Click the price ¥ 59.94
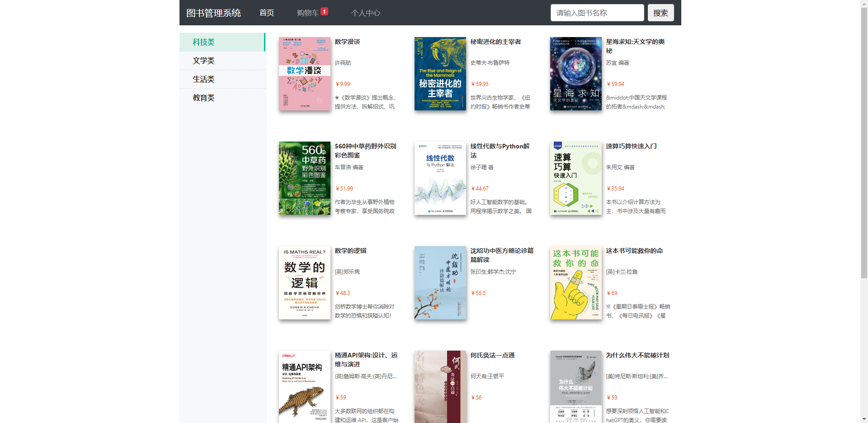Screen dimensions: 868x423 (615, 84)
